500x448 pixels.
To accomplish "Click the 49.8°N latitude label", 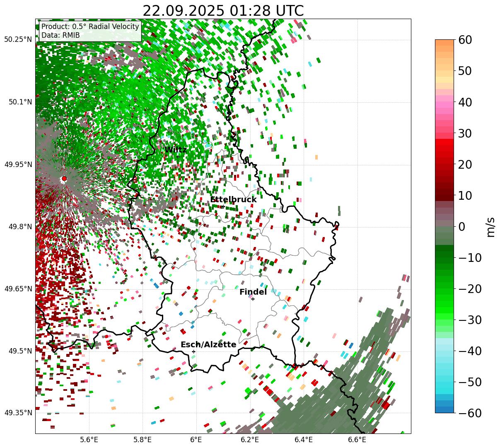I will (20, 227).
